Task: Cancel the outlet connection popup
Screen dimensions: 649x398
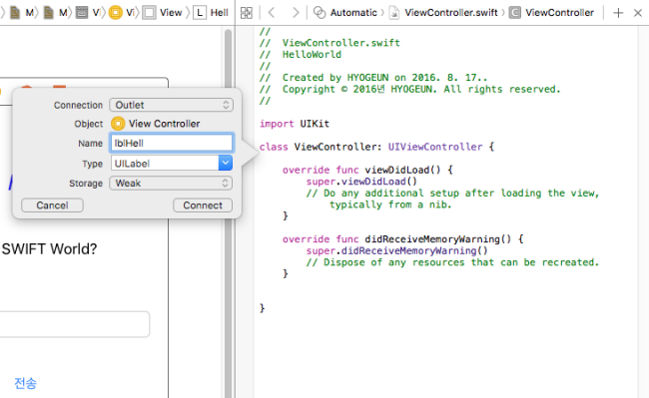Action: click(x=52, y=205)
